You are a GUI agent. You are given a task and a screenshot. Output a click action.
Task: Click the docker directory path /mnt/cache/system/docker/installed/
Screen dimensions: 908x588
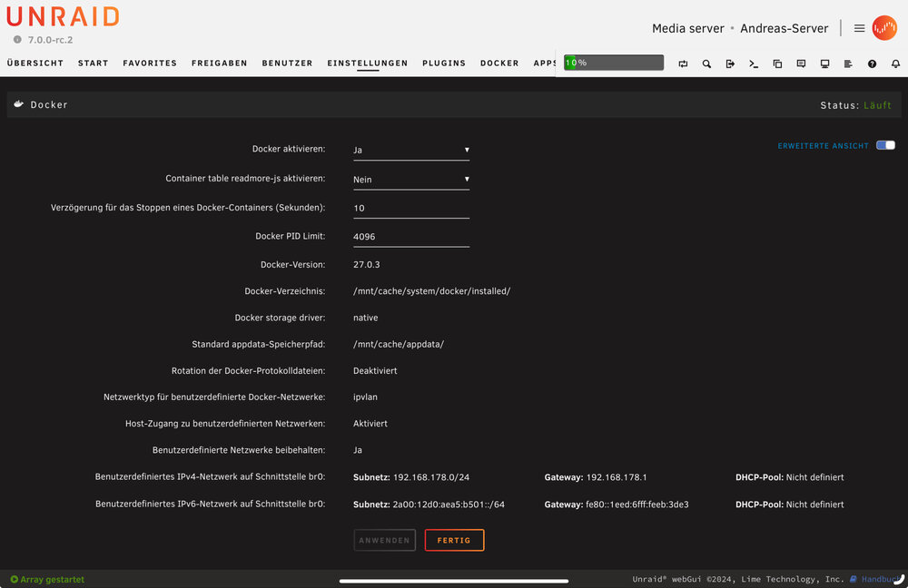[x=432, y=291]
